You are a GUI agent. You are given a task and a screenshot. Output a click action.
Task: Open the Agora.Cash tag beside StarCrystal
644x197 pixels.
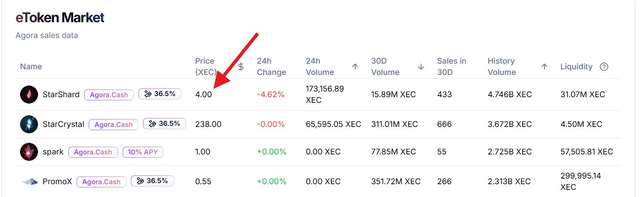pyautogui.click(x=113, y=125)
